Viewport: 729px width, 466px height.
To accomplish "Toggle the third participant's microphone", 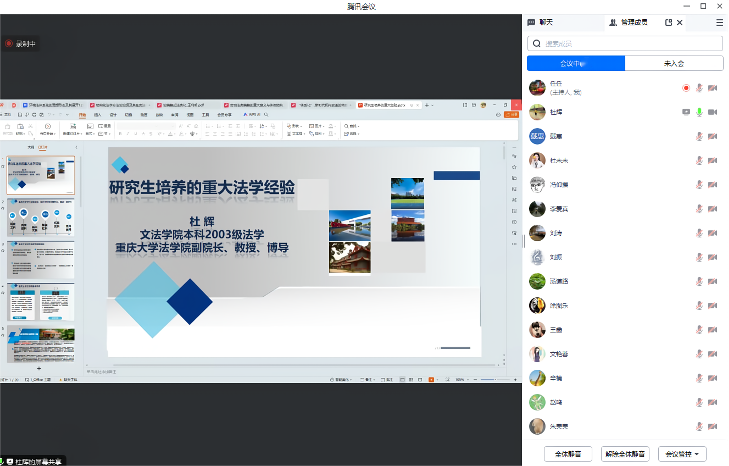I will (x=700, y=136).
